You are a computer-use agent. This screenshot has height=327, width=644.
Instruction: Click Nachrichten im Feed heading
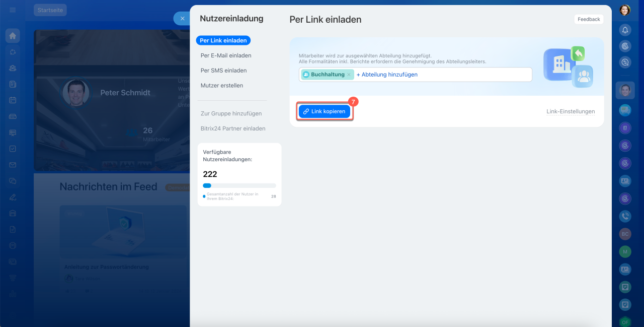click(x=108, y=187)
